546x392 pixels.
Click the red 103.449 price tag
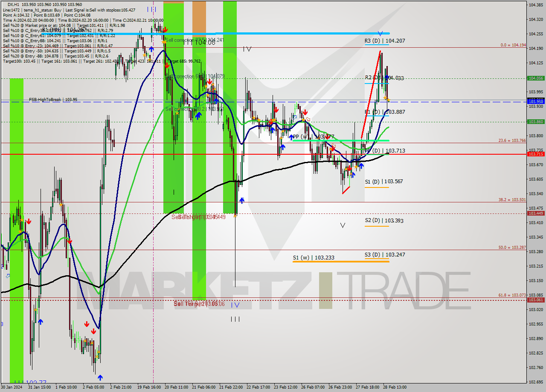pos(536,213)
